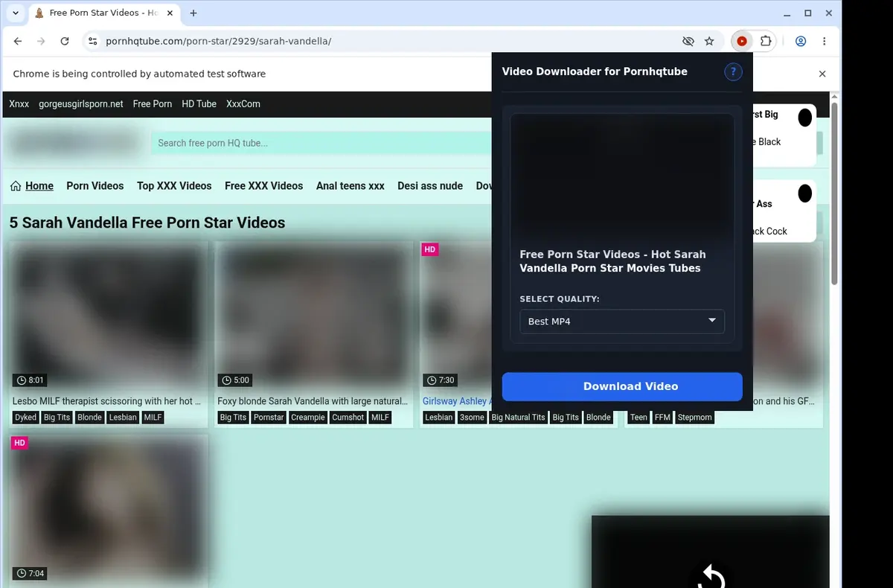Open the Chrome three-dot menu
Image resolution: width=893 pixels, height=588 pixels.
click(x=825, y=41)
